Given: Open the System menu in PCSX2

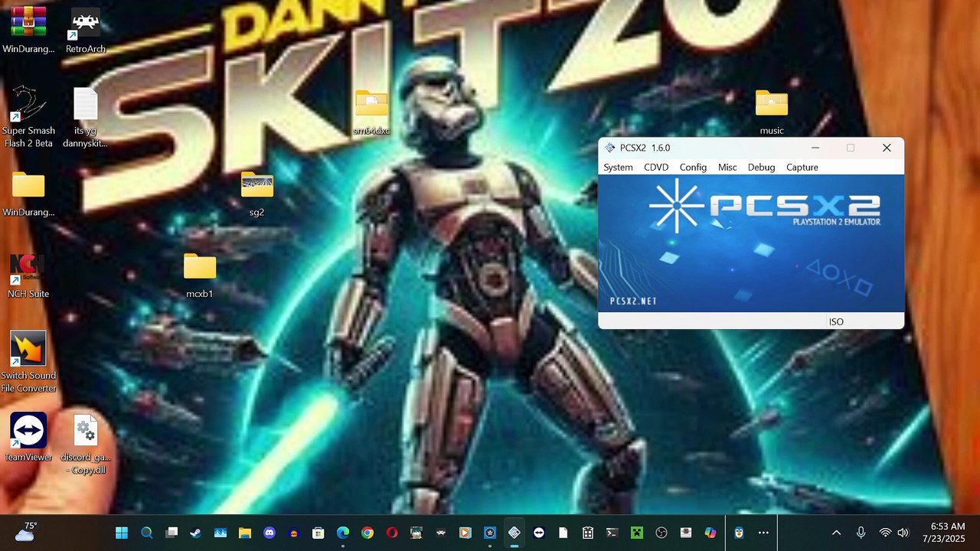Looking at the screenshot, I should (x=618, y=167).
